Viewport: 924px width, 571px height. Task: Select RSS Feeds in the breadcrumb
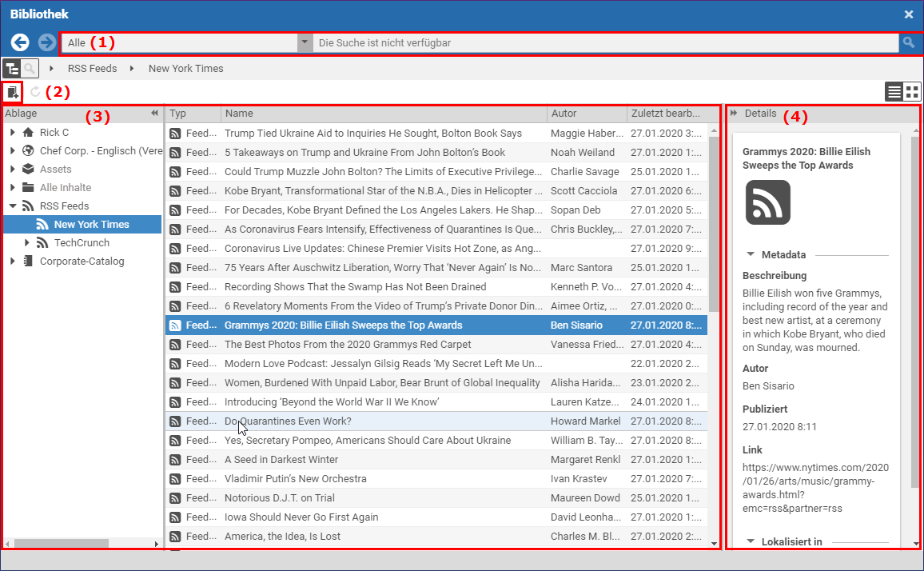click(x=92, y=69)
